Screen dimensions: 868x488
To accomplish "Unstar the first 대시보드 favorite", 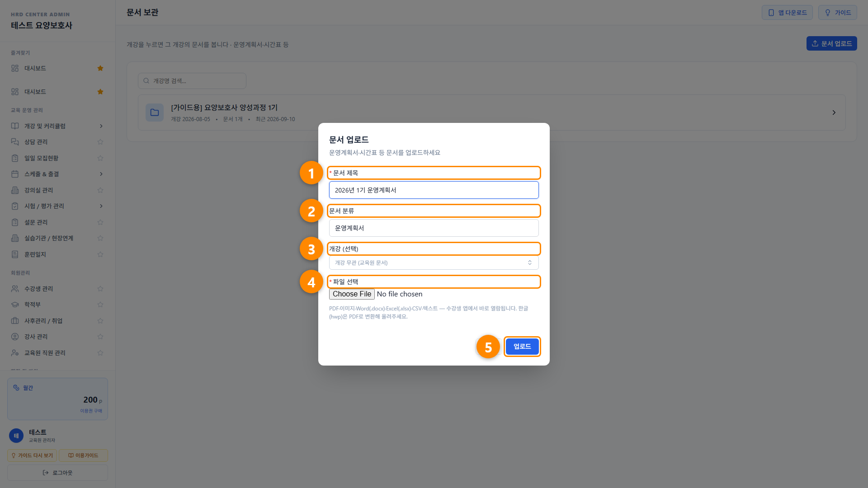I will (100, 68).
